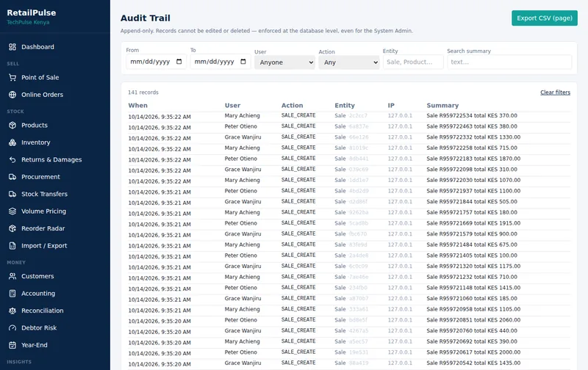Screen dimensions: 588x370
Task: Click Mary Achieng in R959722258 row
Action: [243, 148]
